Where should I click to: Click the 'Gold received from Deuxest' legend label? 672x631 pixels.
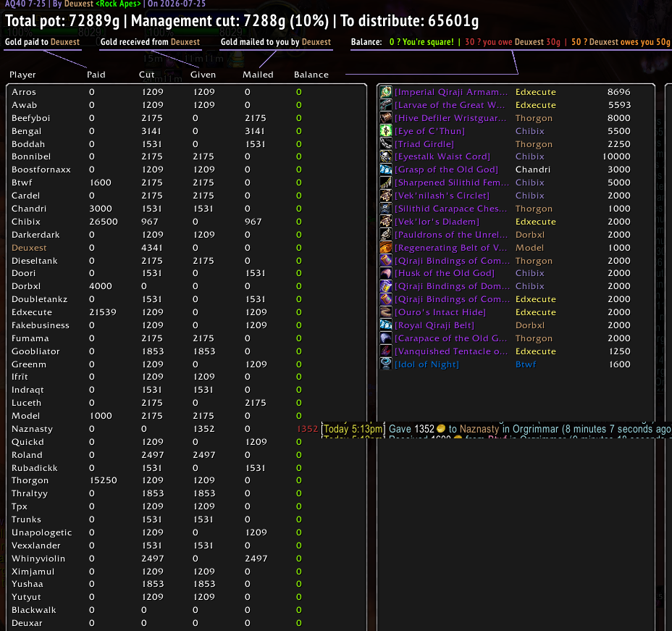pos(150,42)
